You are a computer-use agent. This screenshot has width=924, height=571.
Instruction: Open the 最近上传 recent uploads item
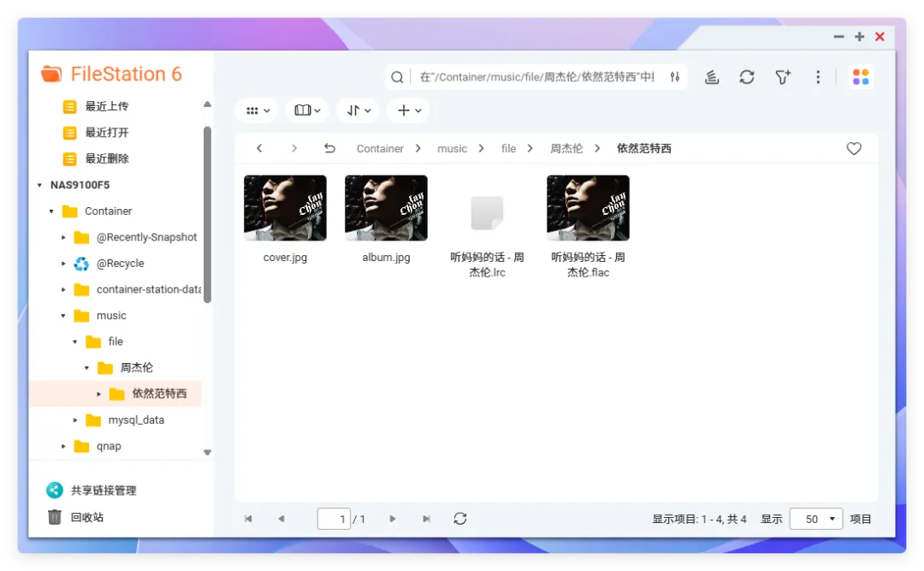point(107,106)
